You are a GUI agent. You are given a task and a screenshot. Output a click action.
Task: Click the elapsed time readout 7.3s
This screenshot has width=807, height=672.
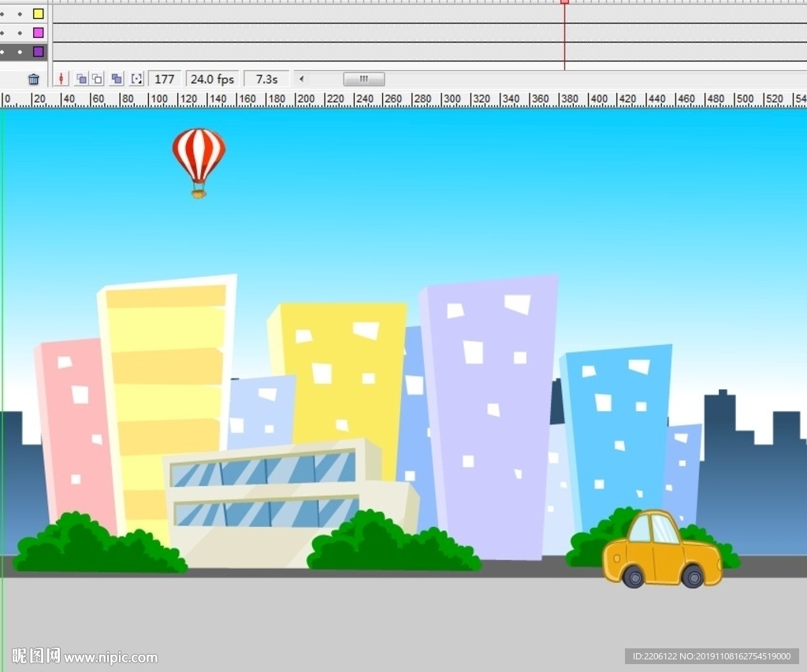pyautogui.click(x=266, y=79)
